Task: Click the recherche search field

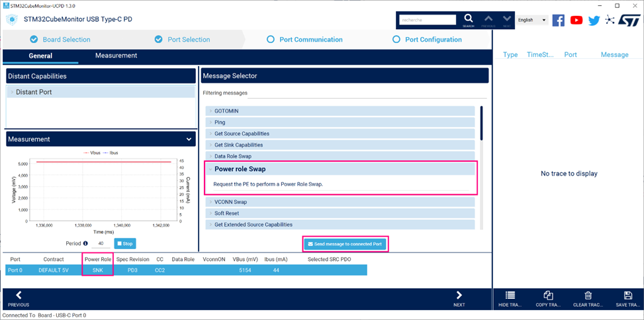Action: point(428,20)
